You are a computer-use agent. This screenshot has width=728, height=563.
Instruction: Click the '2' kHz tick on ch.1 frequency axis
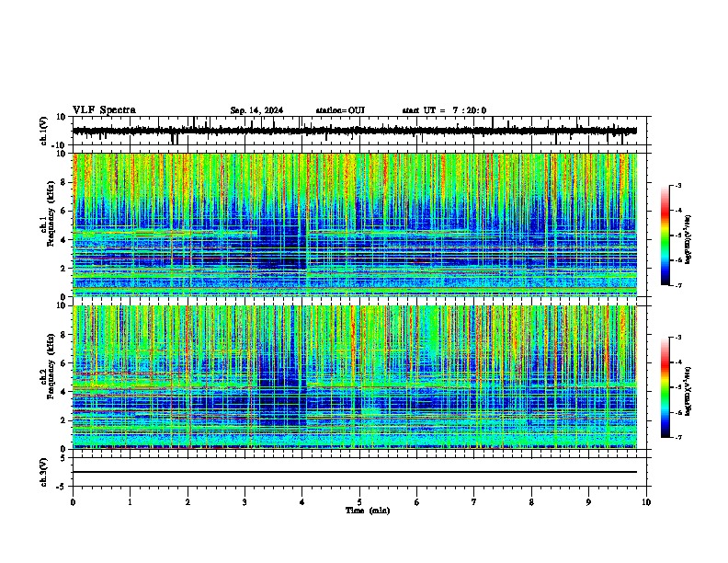click(64, 269)
